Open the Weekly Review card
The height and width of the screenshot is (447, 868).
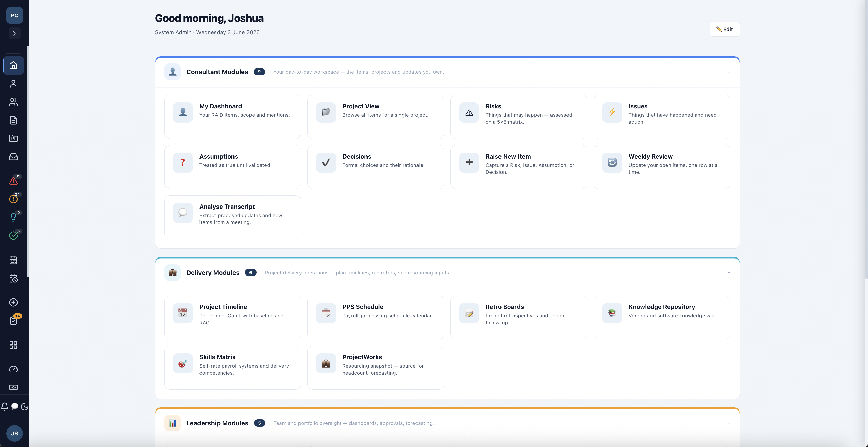pyautogui.click(x=662, y=167)
